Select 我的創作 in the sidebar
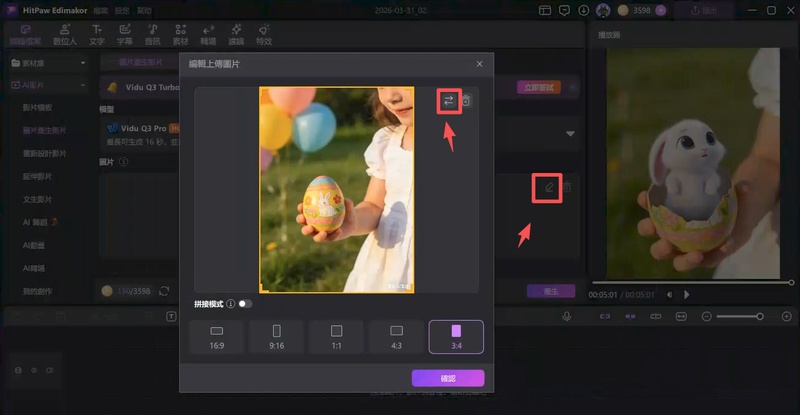The width and height of the screenshot is (800, 415). pos(37,291)
